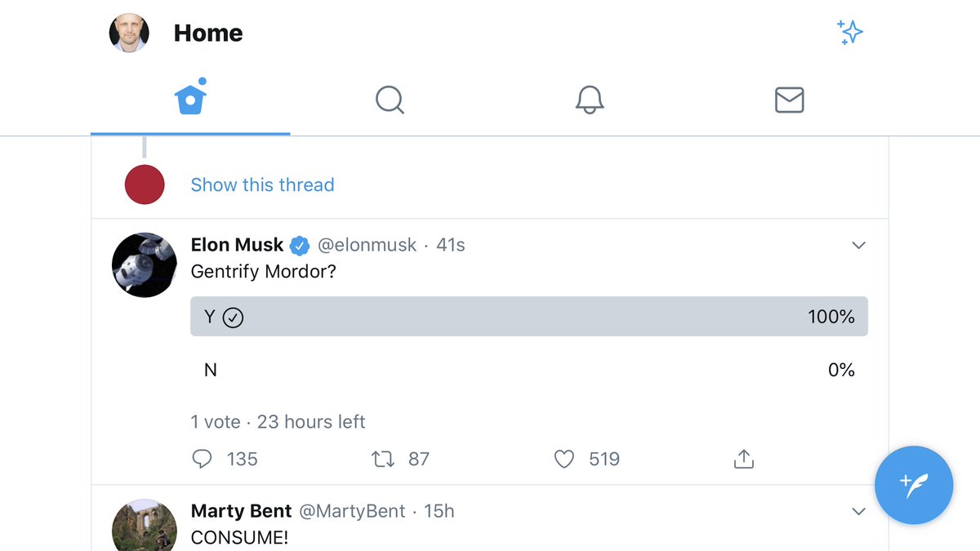Click Marty Bent's profile avatar
Screen dimensions: 980x551
point(144,526)
